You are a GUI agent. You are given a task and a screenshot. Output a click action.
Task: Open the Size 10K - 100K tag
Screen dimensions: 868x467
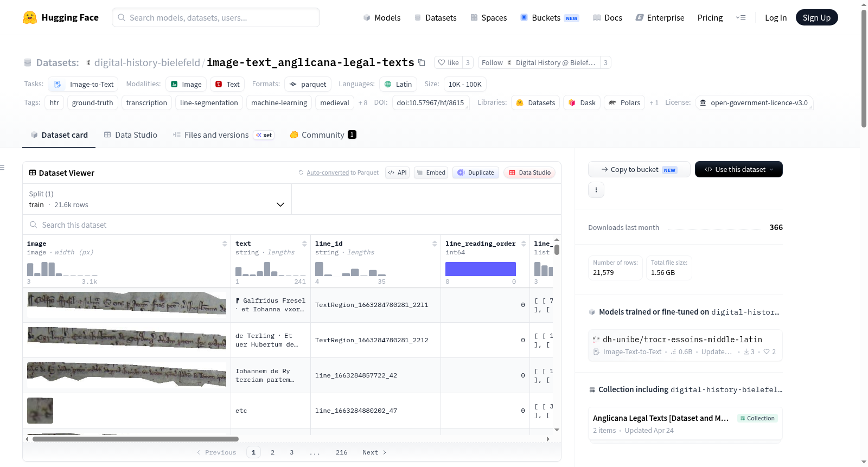click(x=465, y=84)
